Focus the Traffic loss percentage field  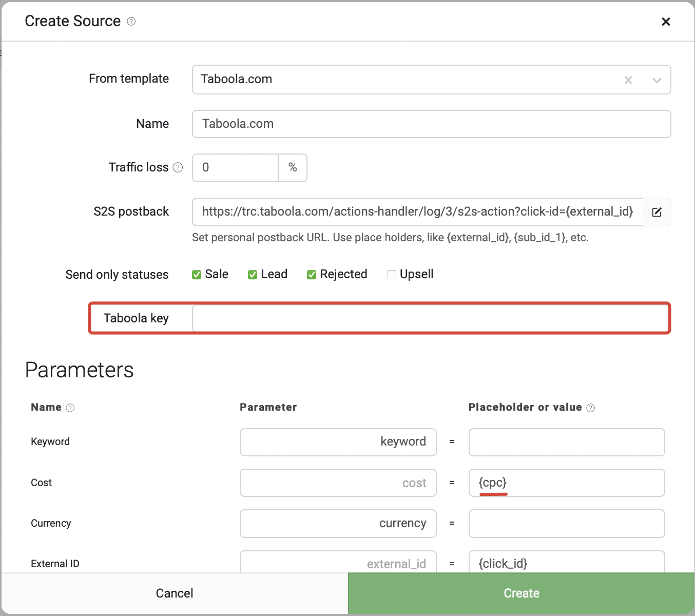point(236,168)
